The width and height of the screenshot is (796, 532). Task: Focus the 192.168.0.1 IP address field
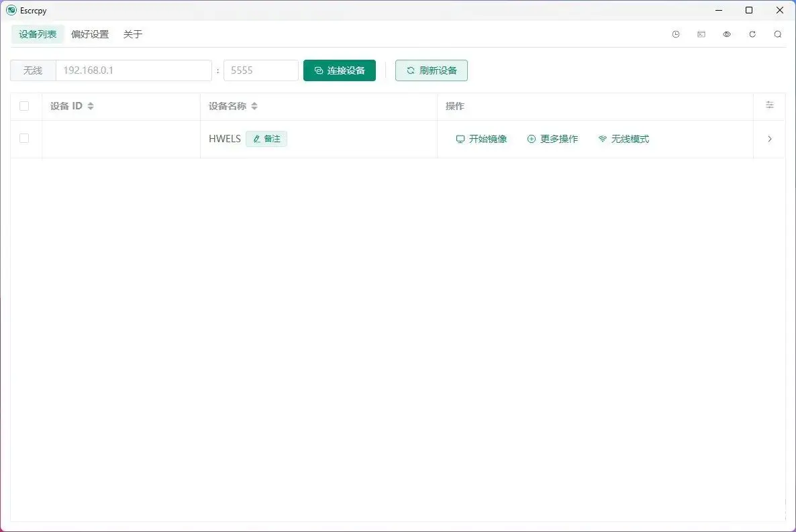(x=134, y=70)
